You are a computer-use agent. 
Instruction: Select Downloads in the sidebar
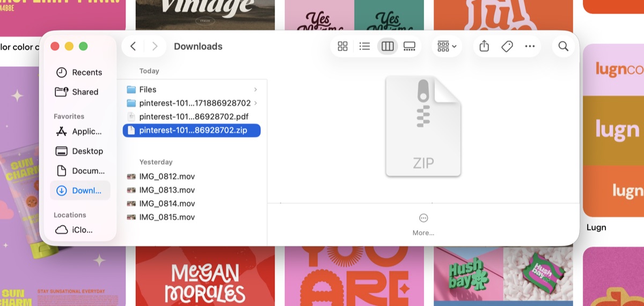[80, 190]
